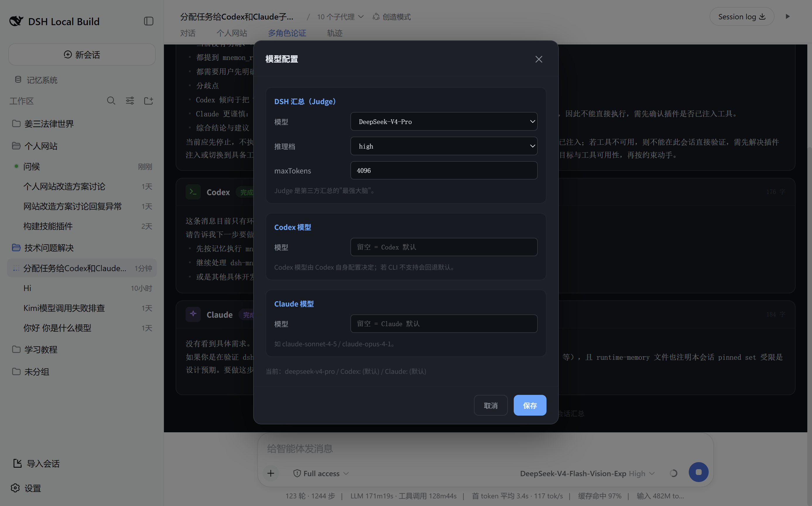Click the loading spinner icon
Image resolution: width=812 pixels, height=506 pixels.
coord(673,473)
